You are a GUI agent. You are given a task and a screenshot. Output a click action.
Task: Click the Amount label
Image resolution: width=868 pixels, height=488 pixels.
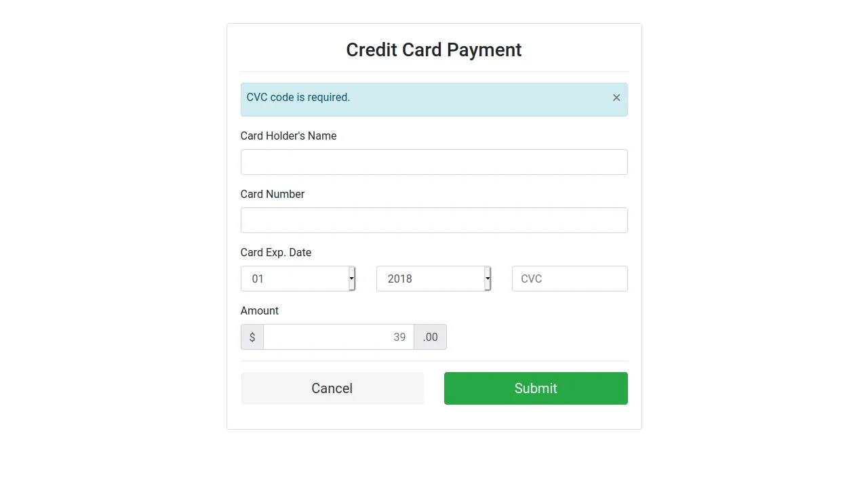pyautogui.click(x=259, y=310)
